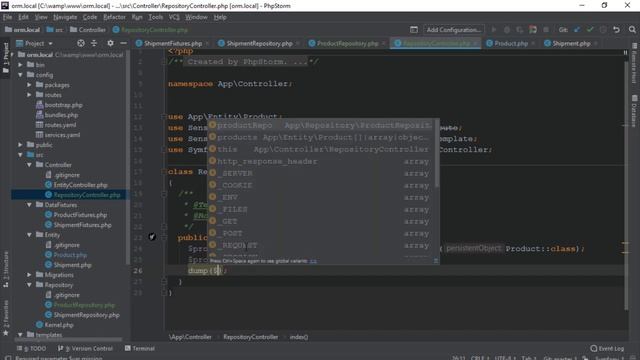The image size is (640, 360).
Task: Open the Terminal tool window
Action: 140,348
